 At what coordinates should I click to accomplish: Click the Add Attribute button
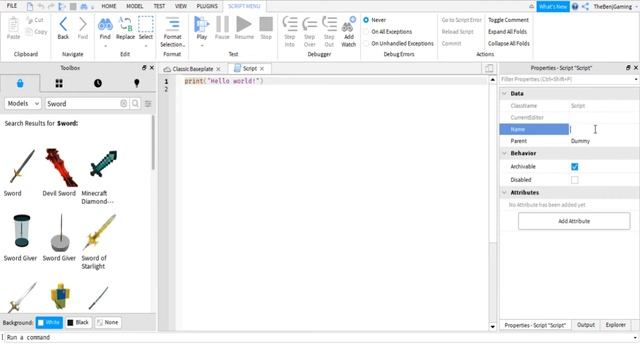574,221
